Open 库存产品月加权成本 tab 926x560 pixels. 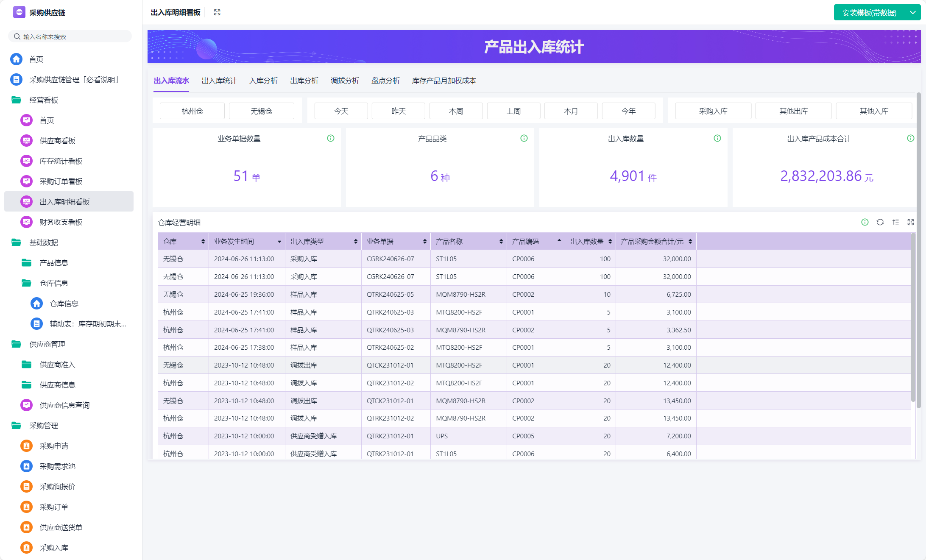(444, 81)
